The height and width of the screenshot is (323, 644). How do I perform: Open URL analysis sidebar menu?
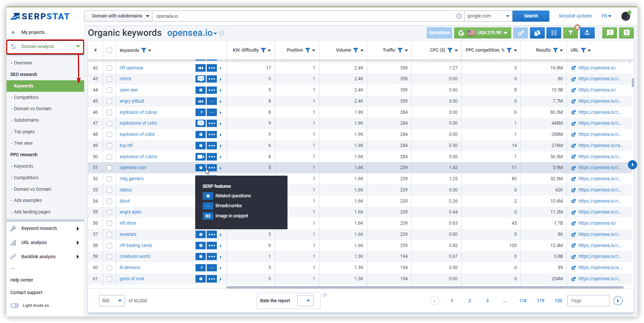tap(45, 243)
